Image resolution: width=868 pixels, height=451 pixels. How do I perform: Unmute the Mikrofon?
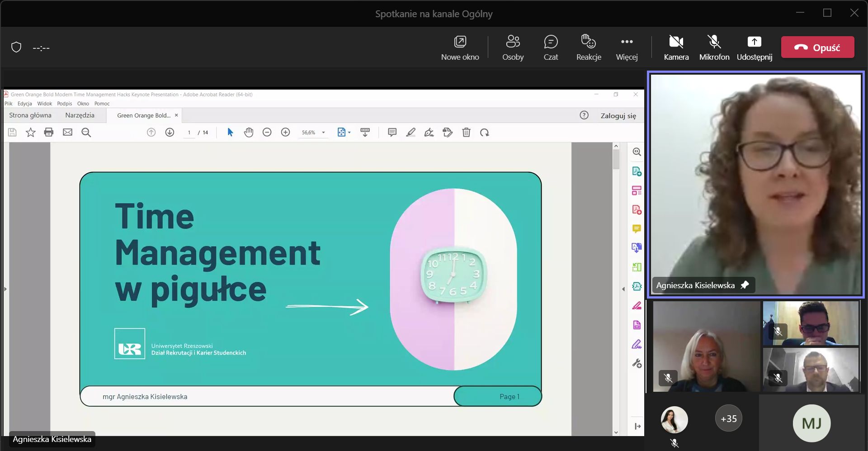(714, 47)
